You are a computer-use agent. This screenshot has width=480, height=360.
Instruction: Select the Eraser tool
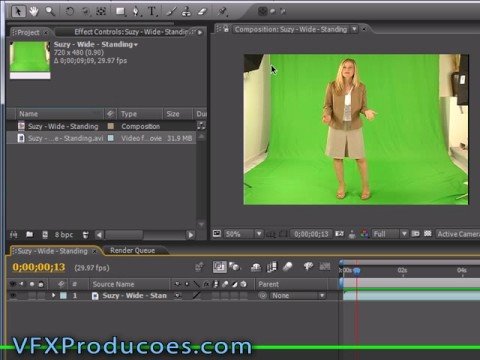[x=202, y=12]
